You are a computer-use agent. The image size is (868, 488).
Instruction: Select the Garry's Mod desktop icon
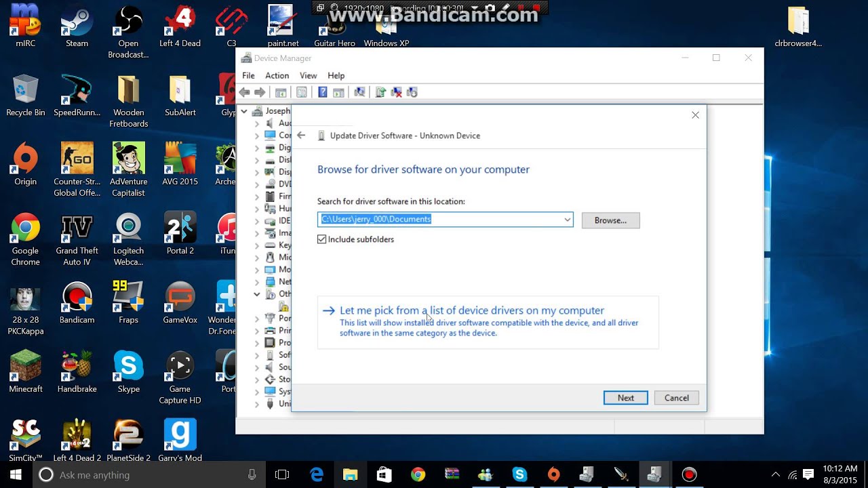click(180, 441)
